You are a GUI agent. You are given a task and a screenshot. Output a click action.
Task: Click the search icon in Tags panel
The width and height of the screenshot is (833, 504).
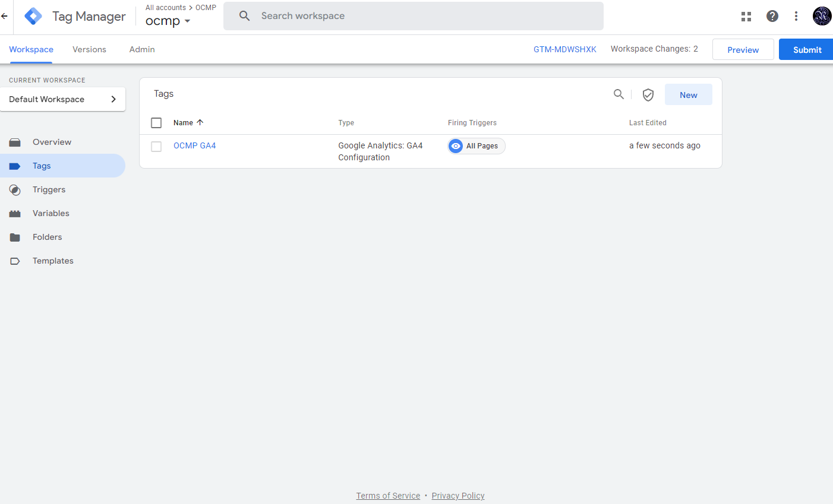tap(619, 94)
